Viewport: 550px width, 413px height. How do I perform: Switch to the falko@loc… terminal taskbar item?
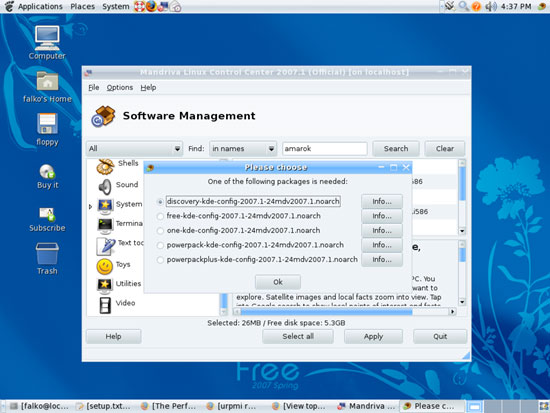[x=39, y=406]
